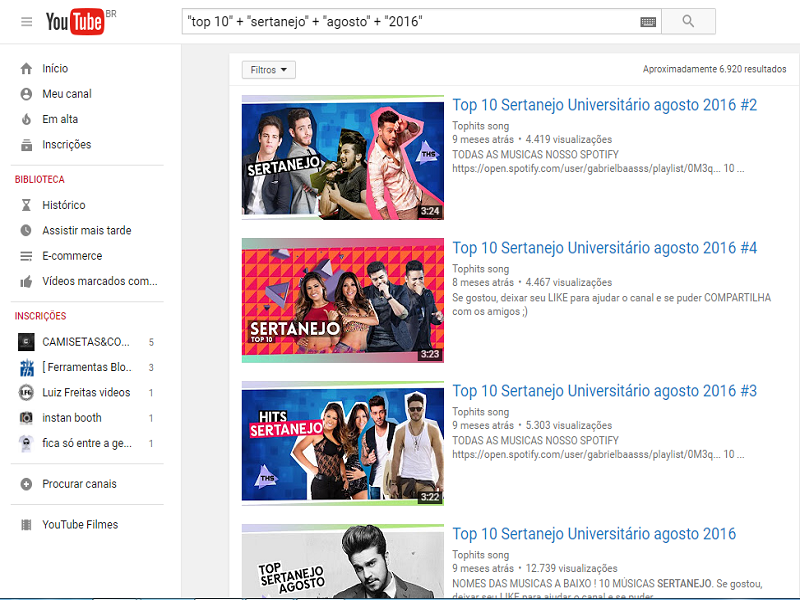Open title Top 10 Sertanejo Universitário agosto 2016 #3
This screenshot has width=800, height=600.
(605, 390)
